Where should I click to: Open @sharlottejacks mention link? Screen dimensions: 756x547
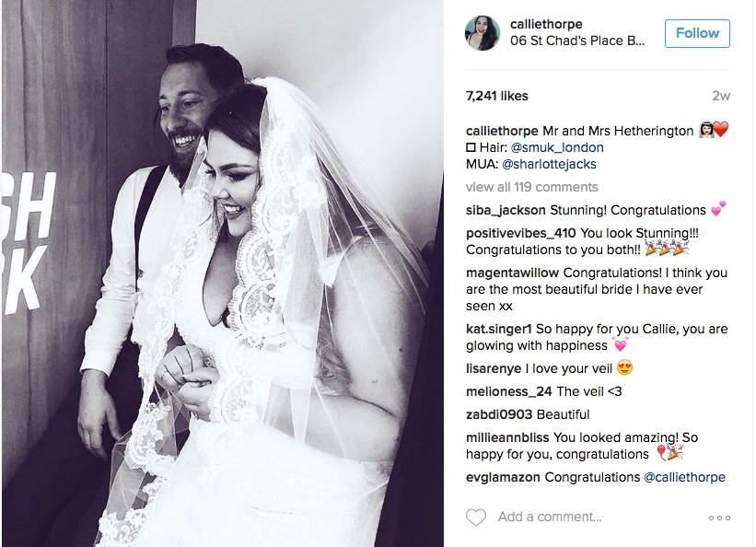pos(549,164)
